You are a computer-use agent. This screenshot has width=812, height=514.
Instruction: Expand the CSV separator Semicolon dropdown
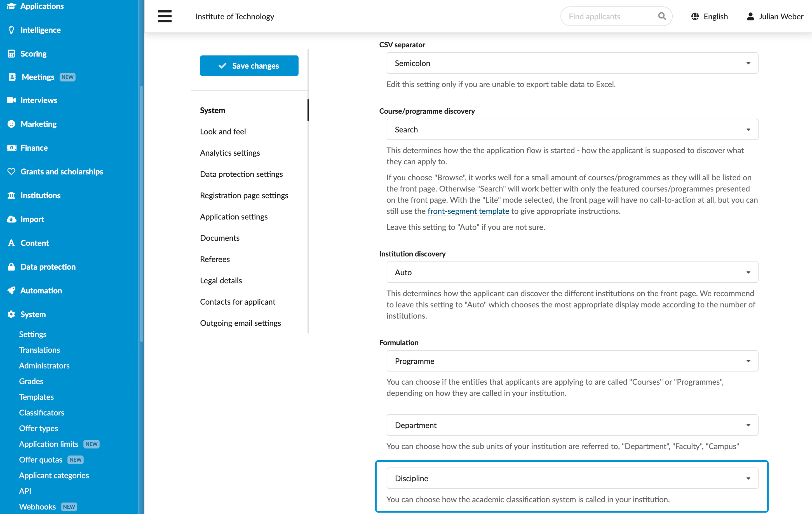click(x=572, y=63)
